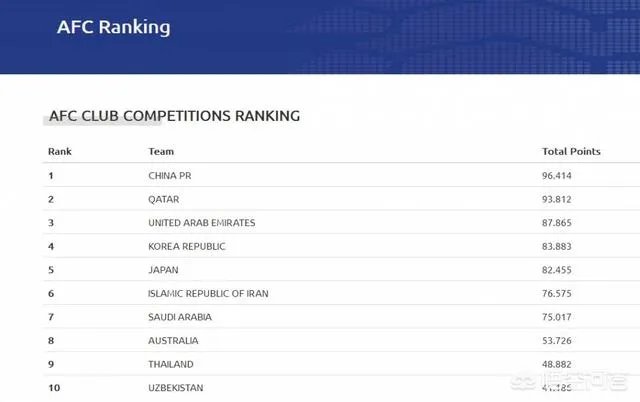Sort by the Total Points column header
The width and height of the screenshot is (640, 402).
571,152
